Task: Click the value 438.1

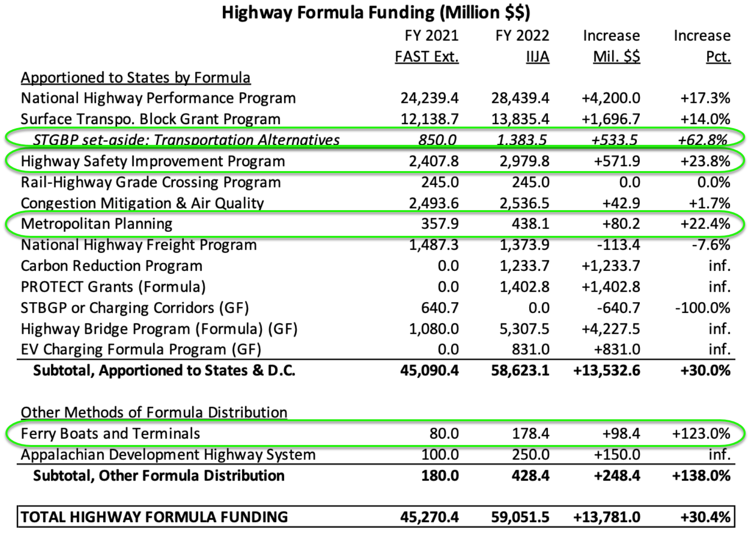Action: [530, 224]
